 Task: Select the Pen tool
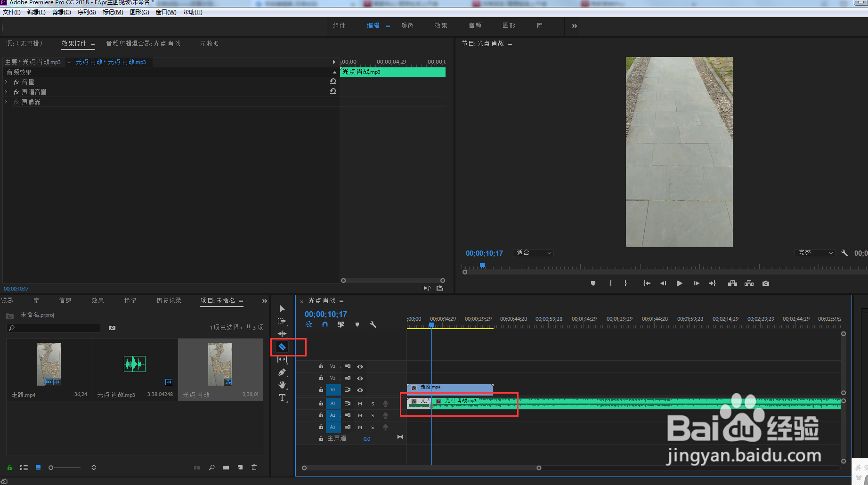point(282,372)
